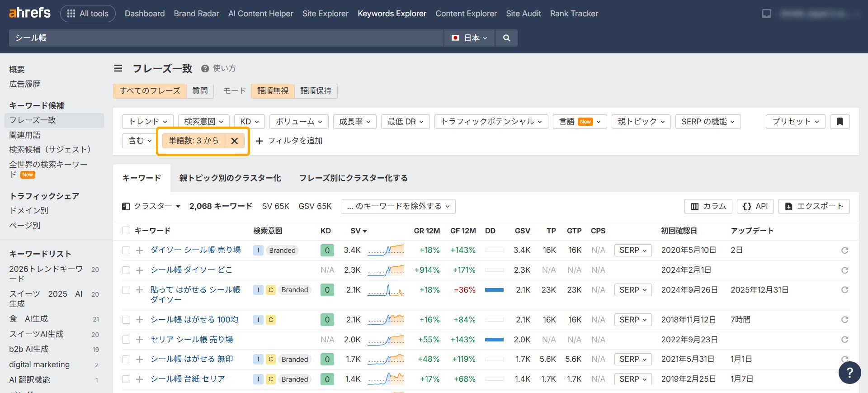Open 関連用語 in the sidebar
Viewport: 868px width, 393px height.
coord(25,135)
